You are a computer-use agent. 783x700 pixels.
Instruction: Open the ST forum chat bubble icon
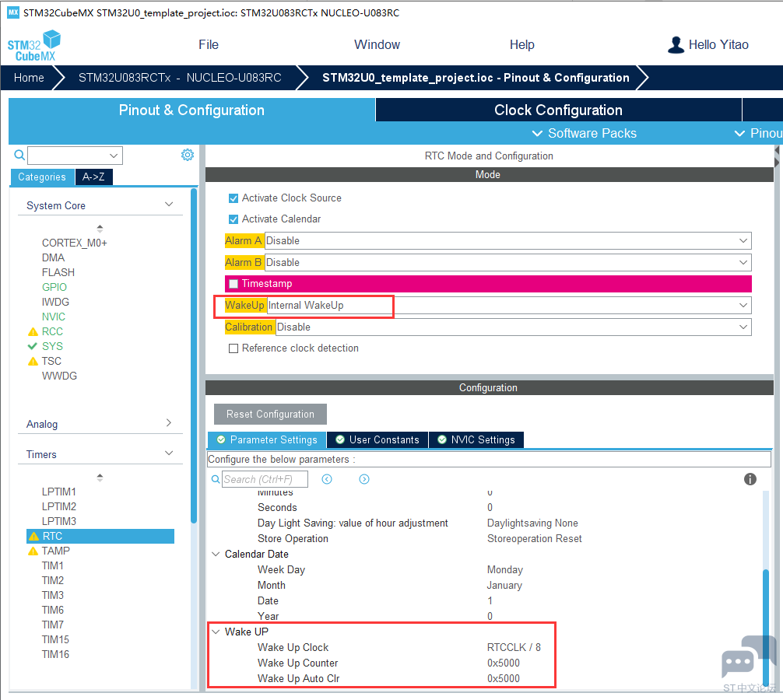pyautogui.click(x=748, y=656)
